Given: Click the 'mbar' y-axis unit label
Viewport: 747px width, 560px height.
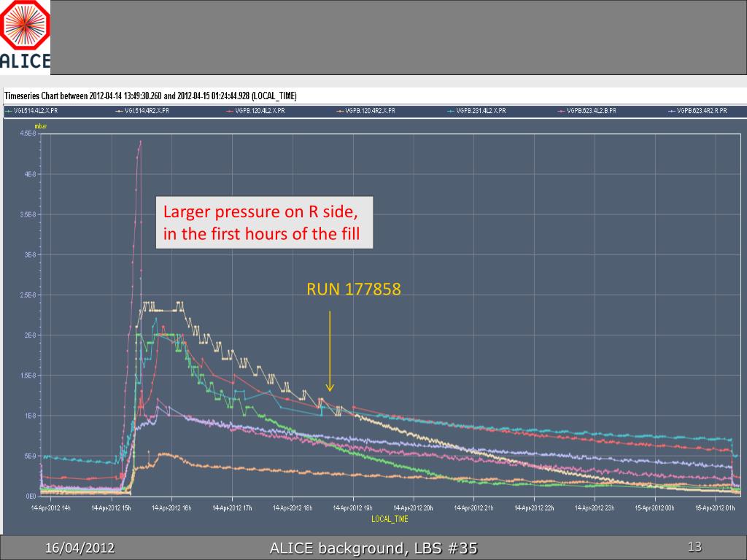Looking at the screenshot, I should coord(41,126).
